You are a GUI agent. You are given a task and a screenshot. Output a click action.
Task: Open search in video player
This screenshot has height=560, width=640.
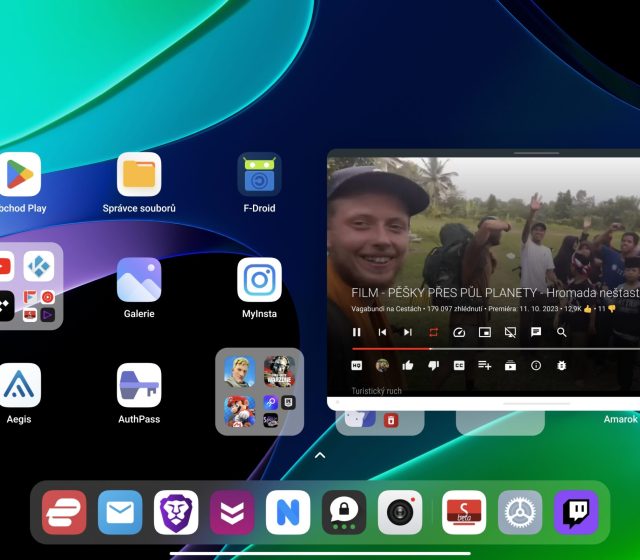click(x=562, y=332)
